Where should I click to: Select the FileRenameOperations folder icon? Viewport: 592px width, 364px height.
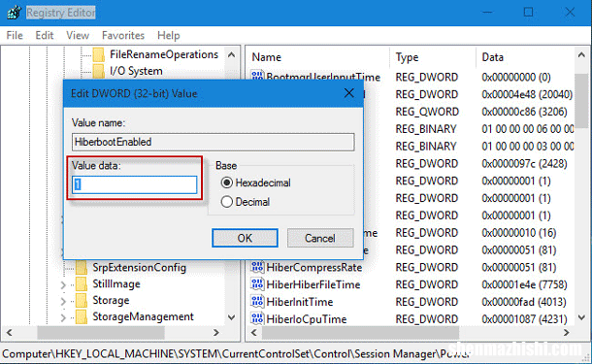click(x=99, y=54)
